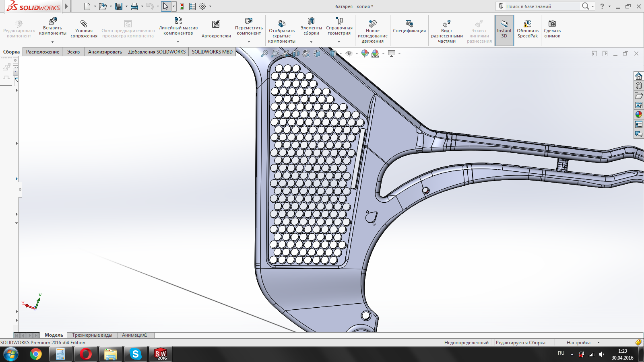Open the Appearances color ball task pane tab
The image size is (644, 362).
pos(639,115)
